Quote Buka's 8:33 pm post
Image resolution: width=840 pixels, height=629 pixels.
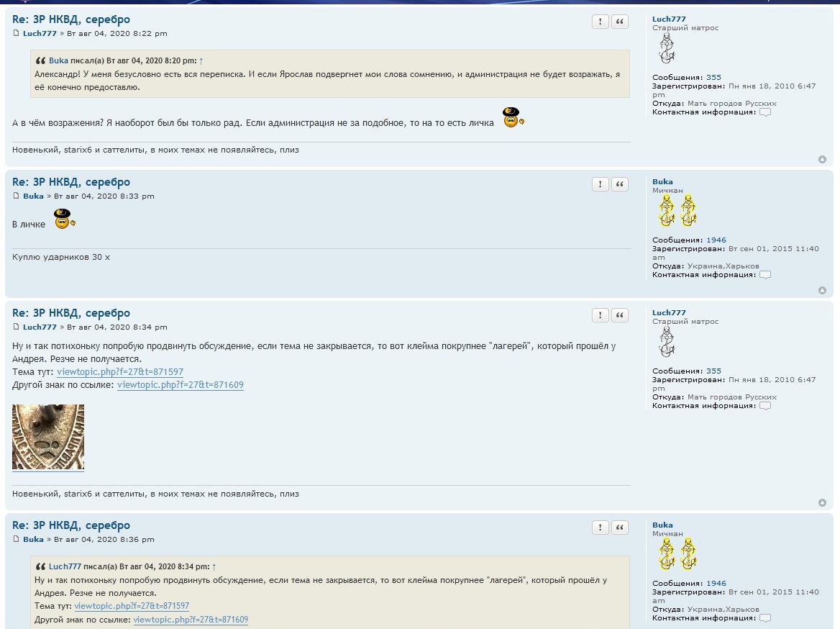[x=619, y=184]
